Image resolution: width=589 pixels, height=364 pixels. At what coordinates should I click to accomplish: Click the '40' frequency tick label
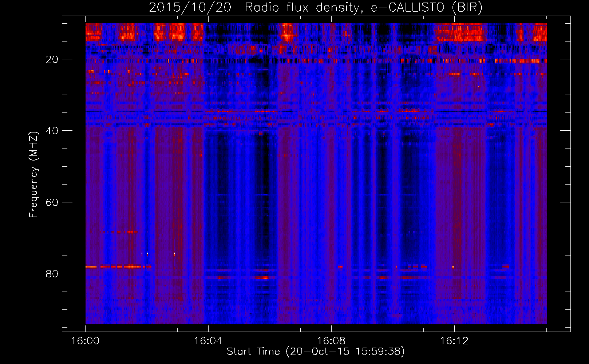[52, 131]
